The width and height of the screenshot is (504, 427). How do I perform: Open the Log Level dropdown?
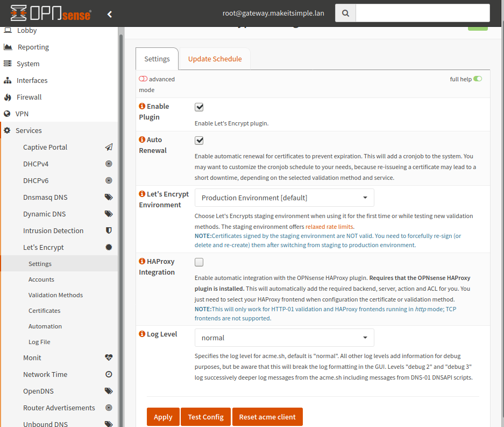(x=284, y=338)
